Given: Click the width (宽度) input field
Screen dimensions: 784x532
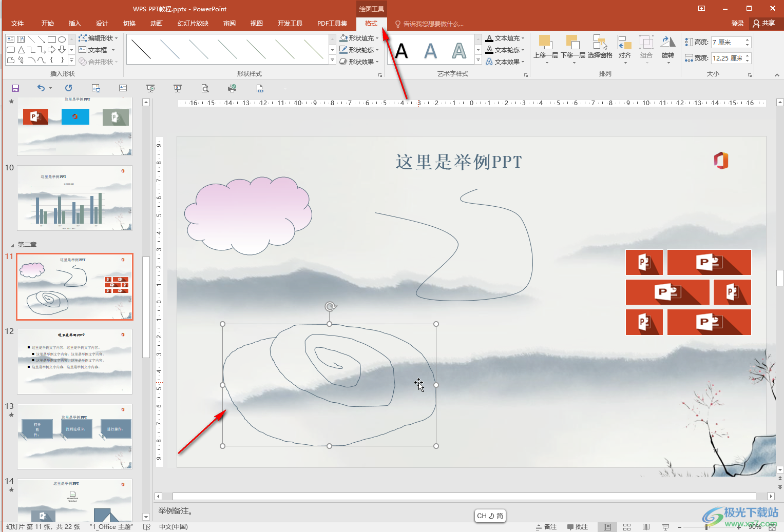Looking at the screenshot, I should point(728,58).
